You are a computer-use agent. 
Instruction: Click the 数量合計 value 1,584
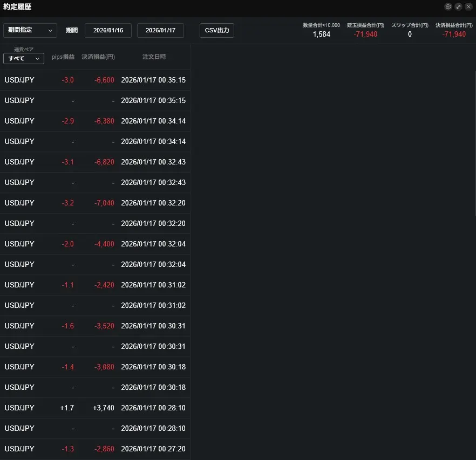tap(321, 34)
